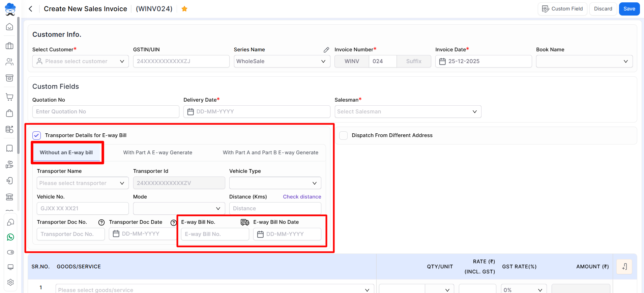644x293 pixels.
Task: Enable Dispatch From Different Address checkbox
Action: 343,135
